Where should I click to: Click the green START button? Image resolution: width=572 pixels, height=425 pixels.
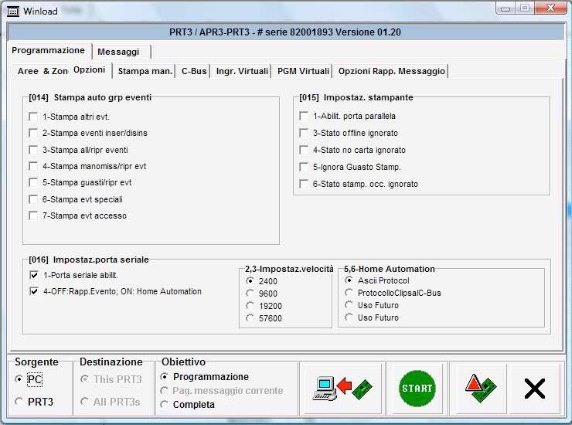pyautogui.click(x=417, y=388)
